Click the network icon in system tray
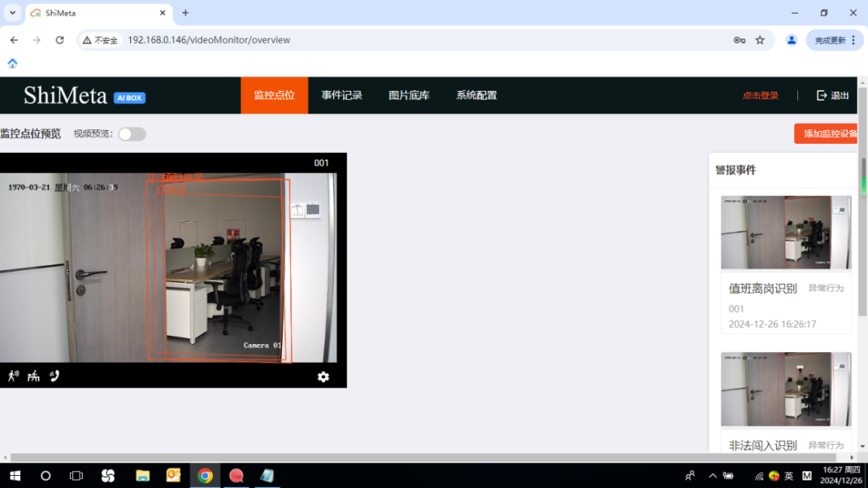 [759, 476]
